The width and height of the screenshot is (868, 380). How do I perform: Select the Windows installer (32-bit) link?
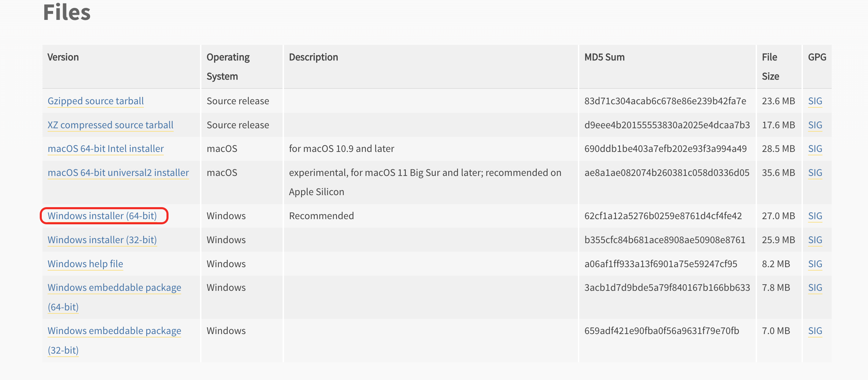(102, 240)
